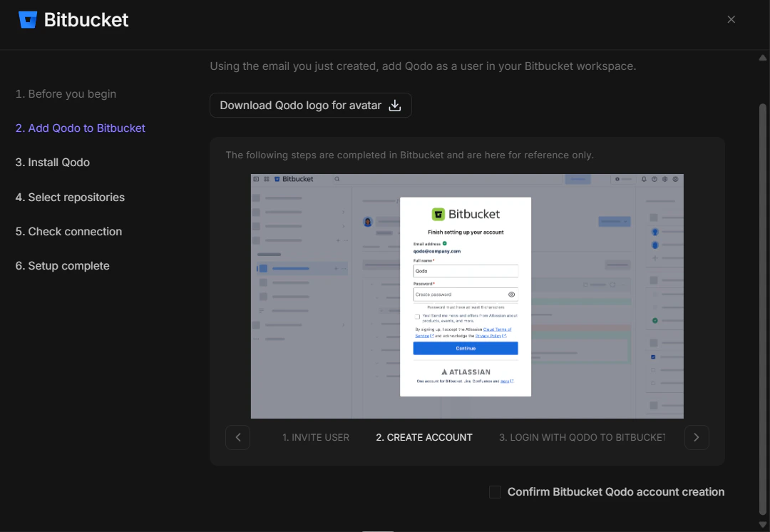Open step 4. Select repositories
The height and width of the screenshot is (532, 770).
tap(70, 197)
